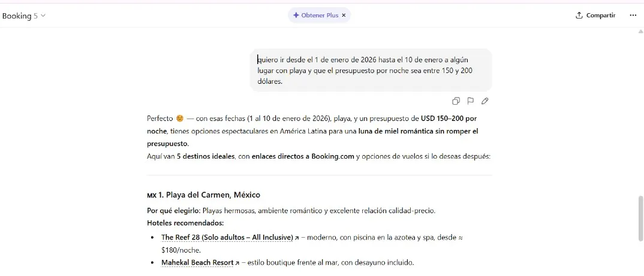Click the bold text '5 destinos ideales'
Viewport: 644px width, 276px height.
(205, 156)
